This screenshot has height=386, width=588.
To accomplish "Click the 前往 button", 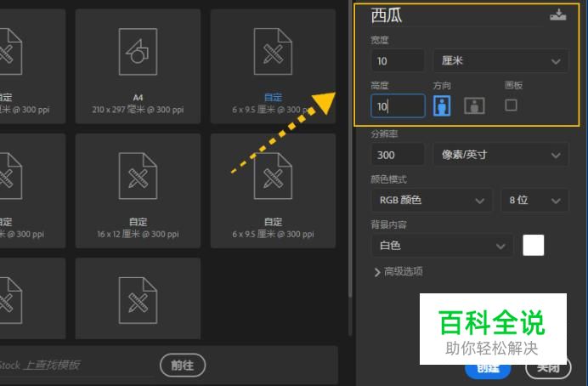I will tap(183, 365).
